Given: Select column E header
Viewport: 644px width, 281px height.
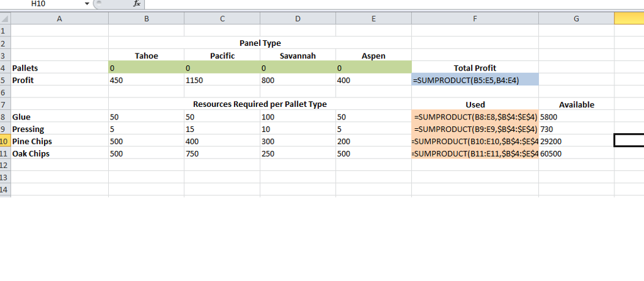Looking at the screenshot, I should click(374, 18).
